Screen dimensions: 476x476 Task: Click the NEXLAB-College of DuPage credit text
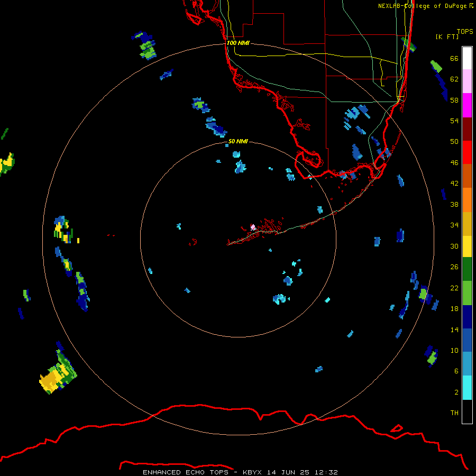423,6
